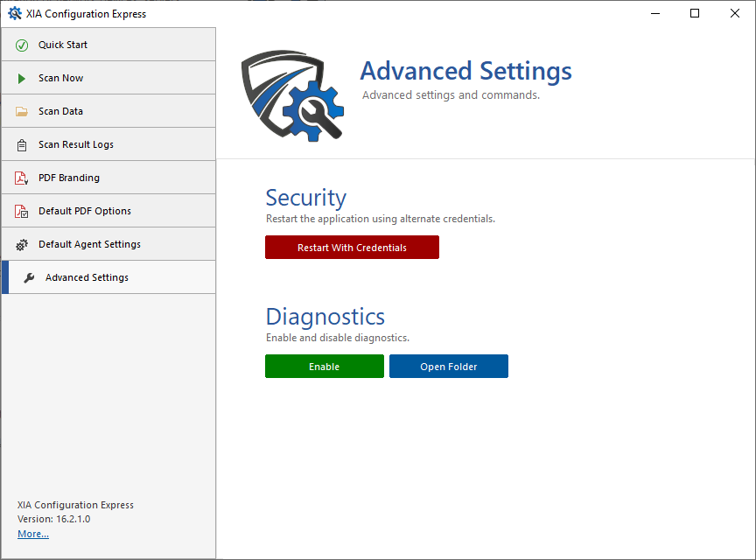Open Default Agent Settings
Image resolution: width=756 pixels, height=560 pixels.
tap(108, 244)
